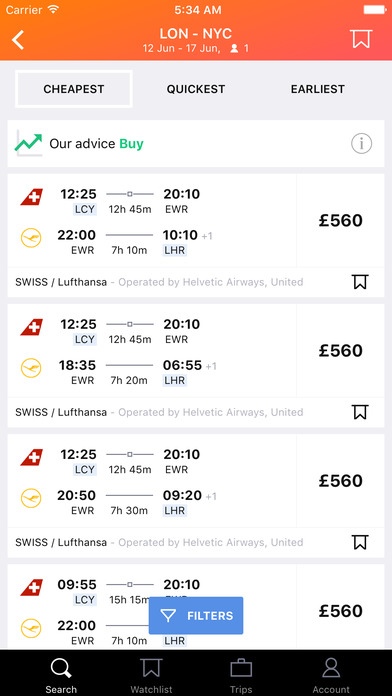Bookmark the 22:00 EWR return flight
392x696 pixels.
(360, 282)
